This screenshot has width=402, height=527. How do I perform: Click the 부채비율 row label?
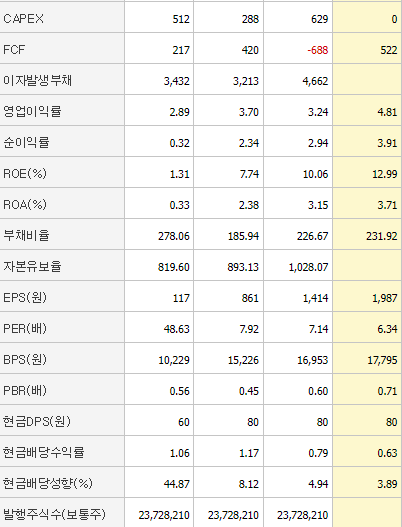[x=26, y=235]
